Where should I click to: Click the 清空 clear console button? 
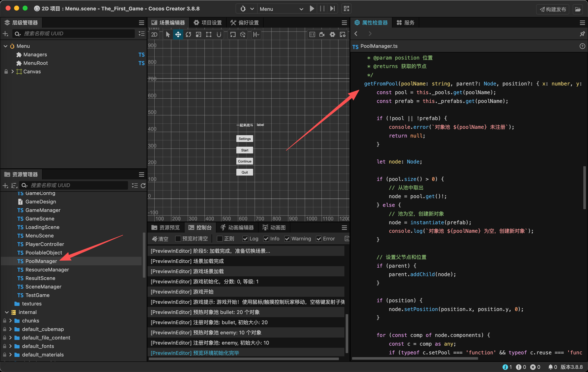tap(160, 239)
